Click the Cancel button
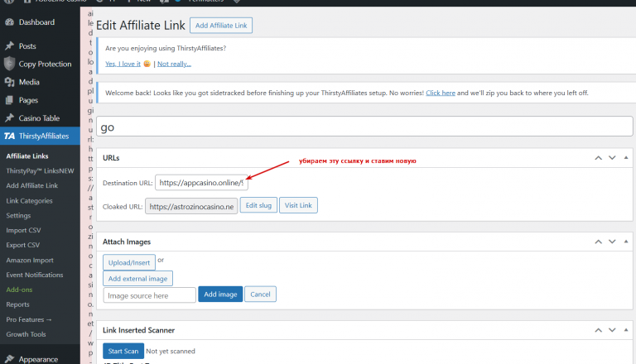The height and width of the screenshot is (364, 636). click(260, 295)
